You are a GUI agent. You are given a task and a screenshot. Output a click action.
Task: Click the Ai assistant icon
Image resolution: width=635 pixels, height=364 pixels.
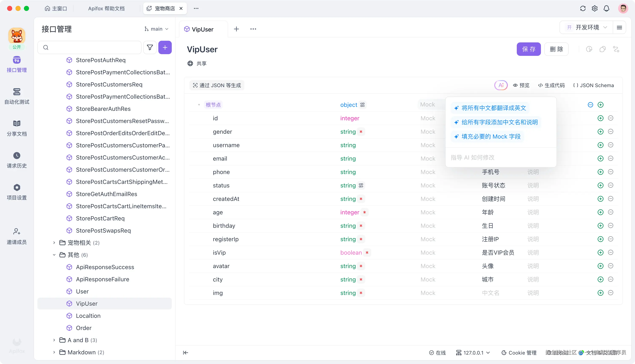501,85
